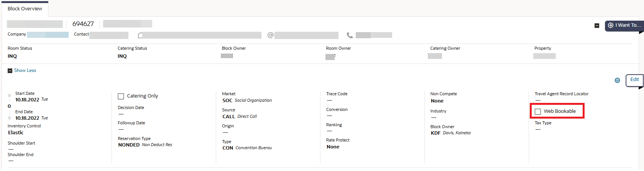Click the Room Owner label
644x171 pixels.
pyautogui.click(x=338, y=48)
